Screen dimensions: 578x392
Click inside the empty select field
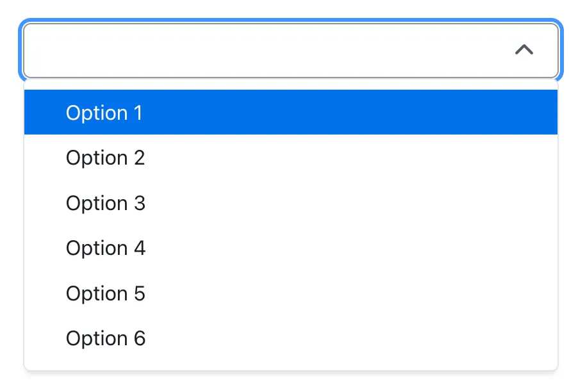tap(269, 50)
